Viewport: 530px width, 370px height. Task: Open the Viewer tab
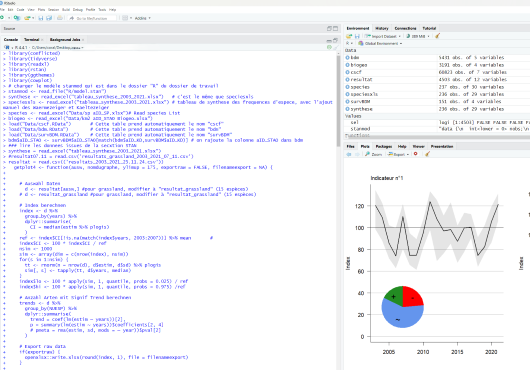click(418, 146)
